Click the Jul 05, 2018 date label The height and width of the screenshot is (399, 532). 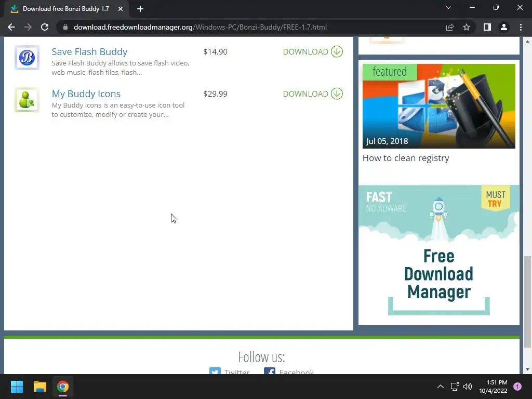[387, 141]
